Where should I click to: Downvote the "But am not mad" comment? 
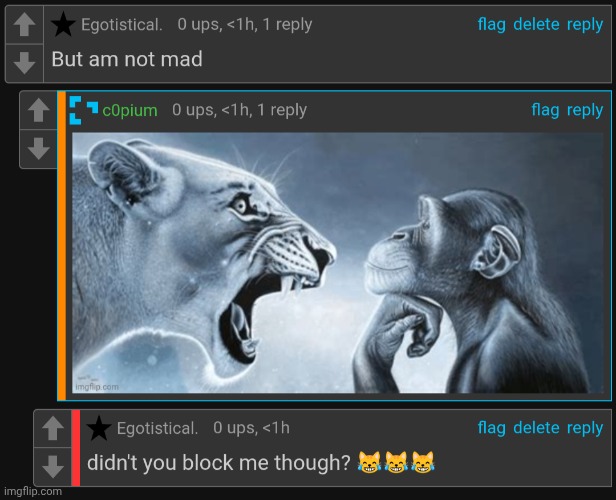coord(24,63)
